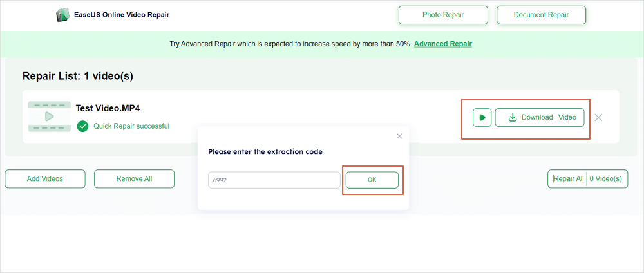Click the EaseUS logo icon
This screenshot has height=273, width=644.
(x=64, y=15)
